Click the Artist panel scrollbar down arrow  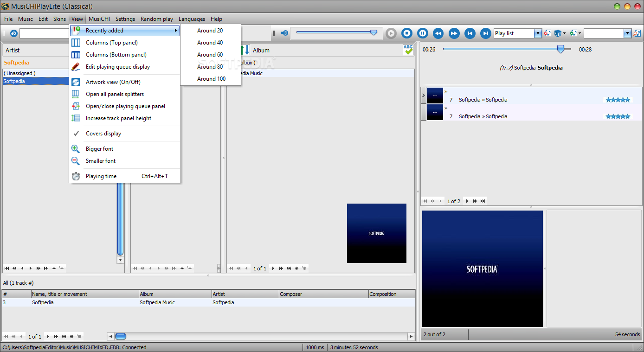[121, 260]
